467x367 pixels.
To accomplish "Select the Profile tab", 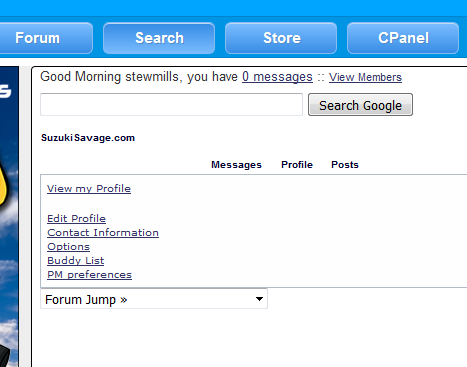I will [x=297, y=165].
